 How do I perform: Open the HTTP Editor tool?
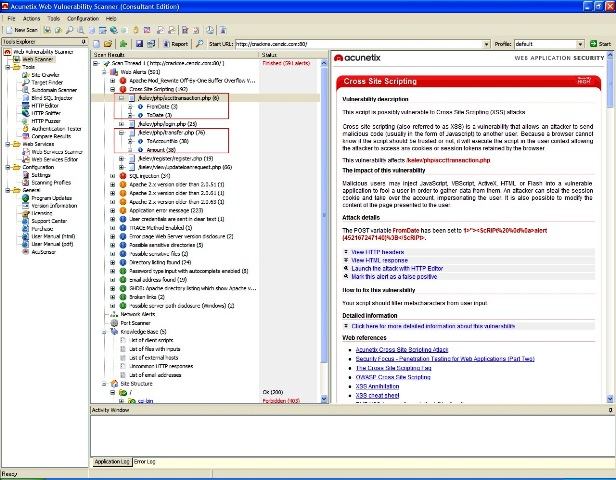click(45, 106)
